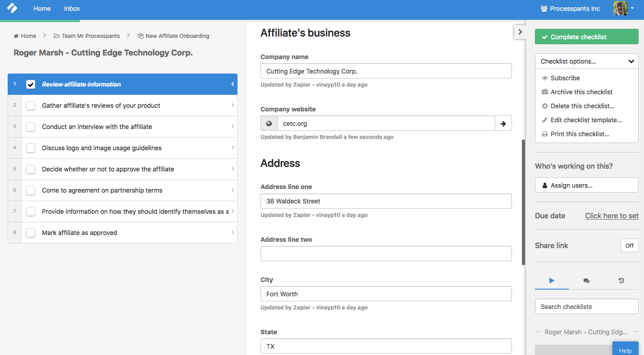Viewport: 644px width, 355px height.
Task: Check Mark affiliate as approved box
Action: pyautogui.click(x=31, y=233)
